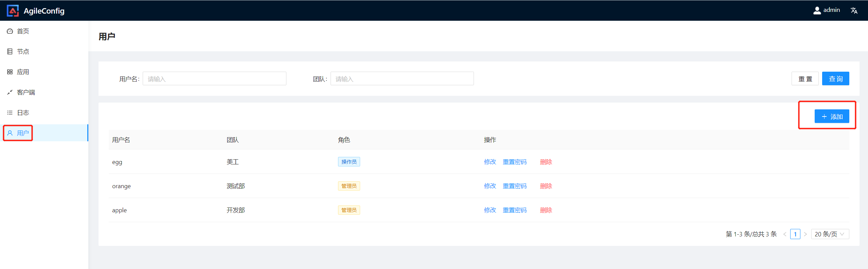
Task: Click the AgileConfig title text
Action: click(44, 11)
